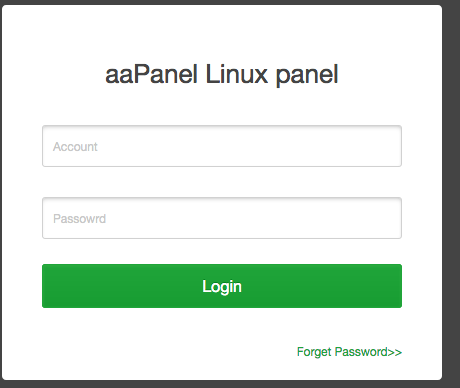This screenshot has width=460, height=388.
Task: Click the >> arrows after Forget Password
Action: pyautogui.click(x=395, y=352)
